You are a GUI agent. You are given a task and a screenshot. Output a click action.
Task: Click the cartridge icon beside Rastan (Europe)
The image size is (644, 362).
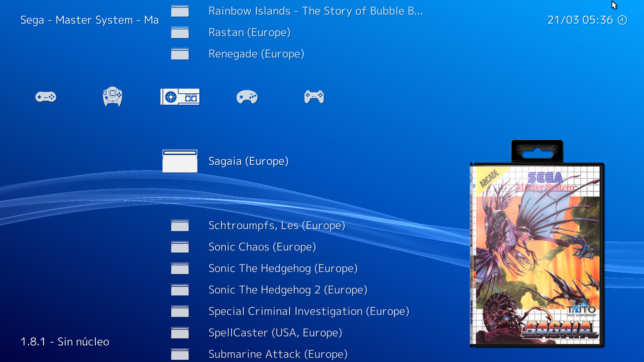[180, 33]
